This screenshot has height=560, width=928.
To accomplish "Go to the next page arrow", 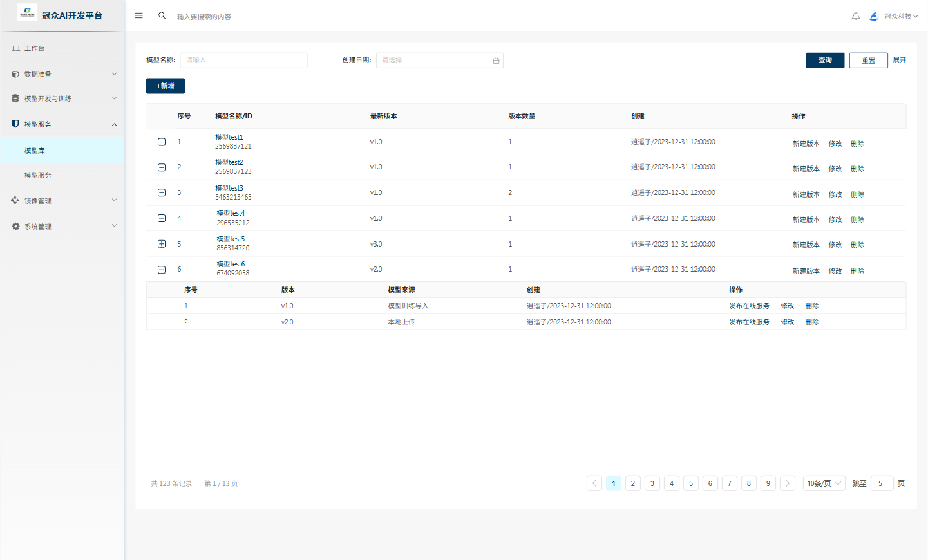I will (x=787, y=483).
